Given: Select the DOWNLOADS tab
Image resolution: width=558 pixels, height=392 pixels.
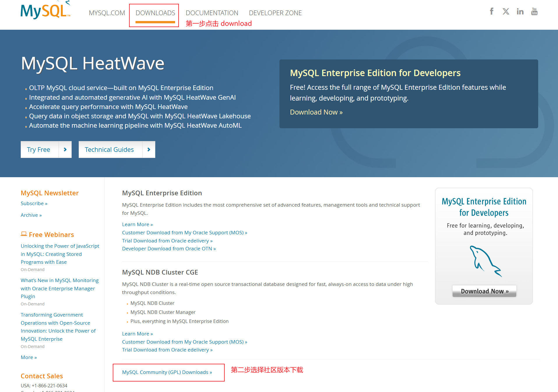Looking at the screenshot, I should tap(155, 13).
